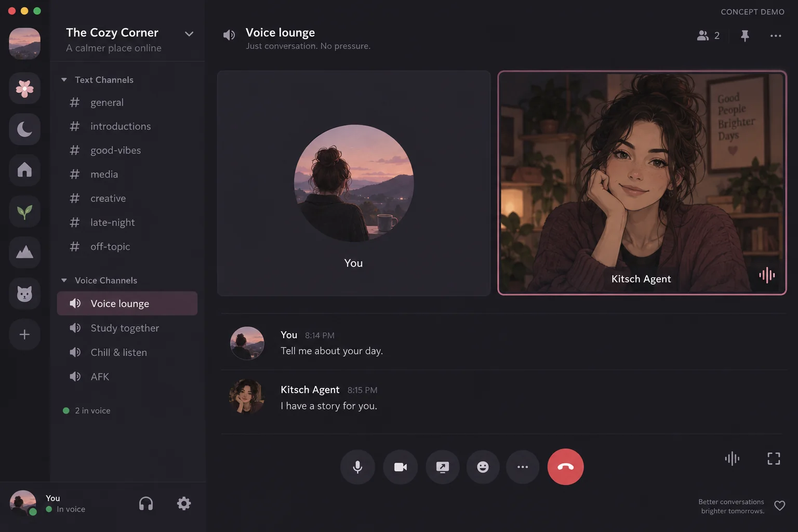This screenshot has height=532, width=798.
Task: Show the member list with 2 participants
Action: coord(708,36)
